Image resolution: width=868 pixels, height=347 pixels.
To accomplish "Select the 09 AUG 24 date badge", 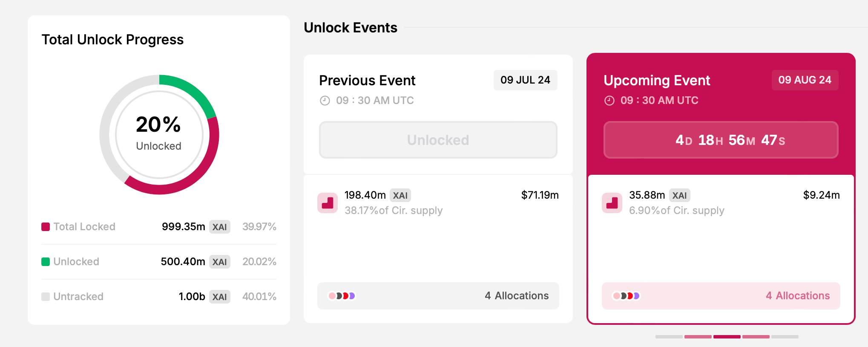I will 805,80.
